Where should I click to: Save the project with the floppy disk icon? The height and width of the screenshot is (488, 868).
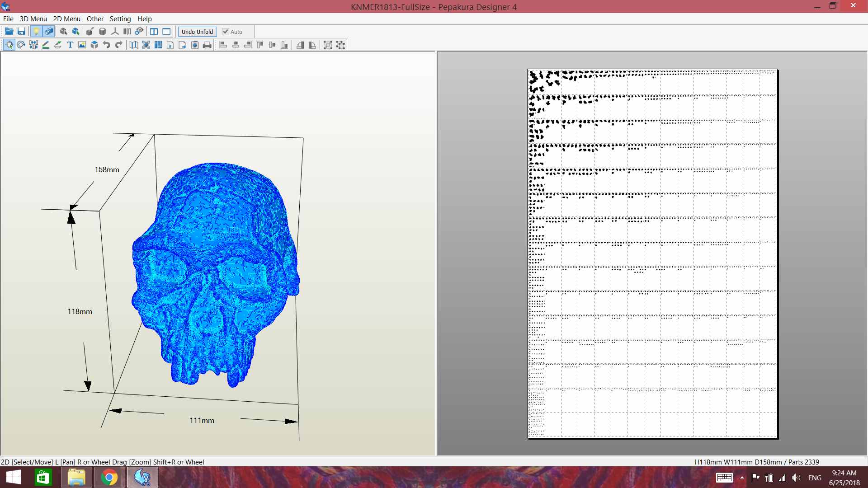[21, 32]
